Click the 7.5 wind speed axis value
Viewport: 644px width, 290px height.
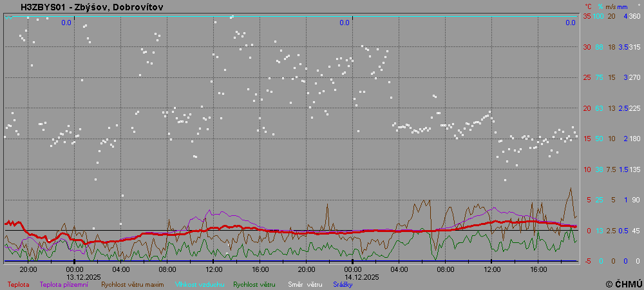[611, 169]
